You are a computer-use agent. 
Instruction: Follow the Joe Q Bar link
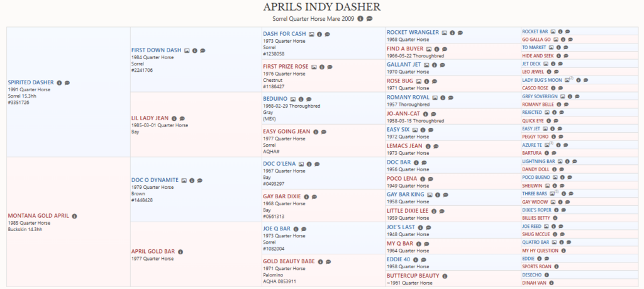(277, 229)
